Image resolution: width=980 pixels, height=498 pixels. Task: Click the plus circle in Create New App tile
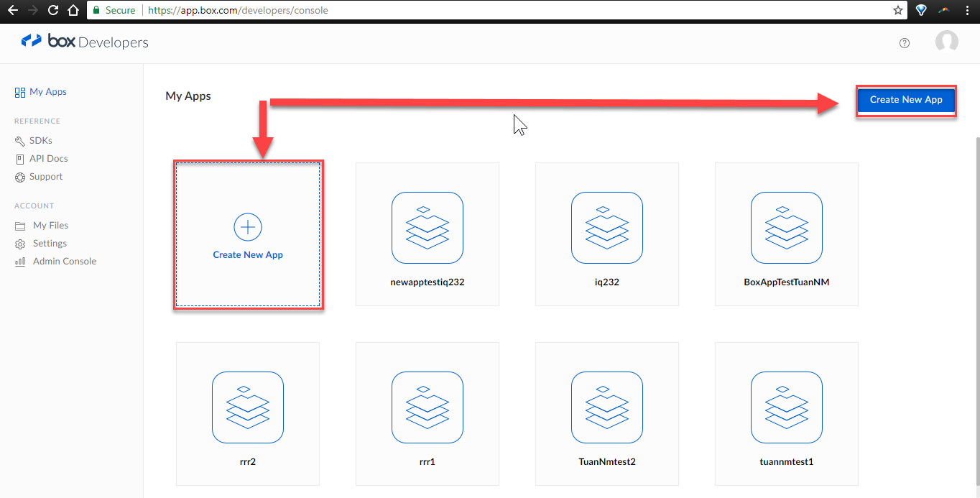click(248, 227)
